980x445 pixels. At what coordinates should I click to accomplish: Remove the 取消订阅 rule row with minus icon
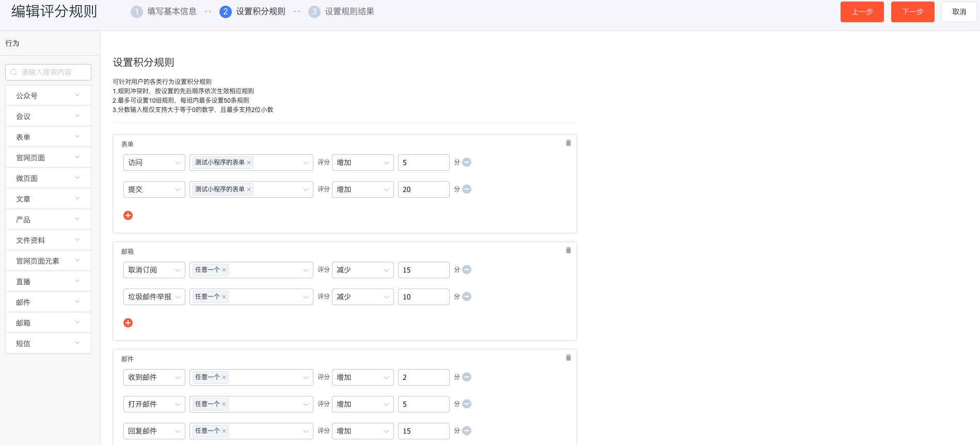click(467, 269)
